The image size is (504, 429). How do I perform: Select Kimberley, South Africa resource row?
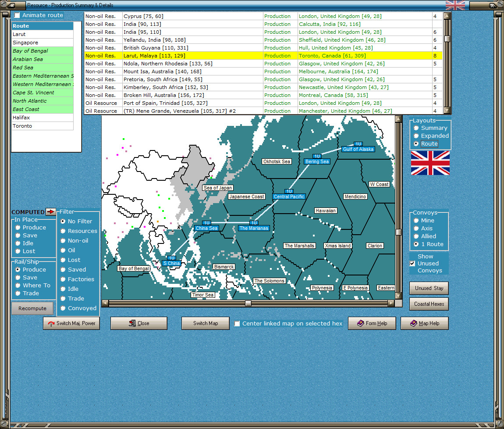click(x=263, y=87)
